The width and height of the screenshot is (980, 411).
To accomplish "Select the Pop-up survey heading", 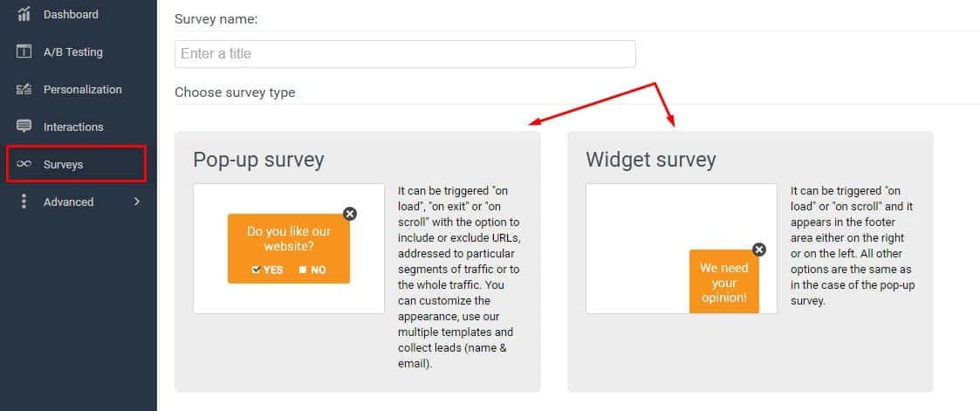I will pos(258,160).
